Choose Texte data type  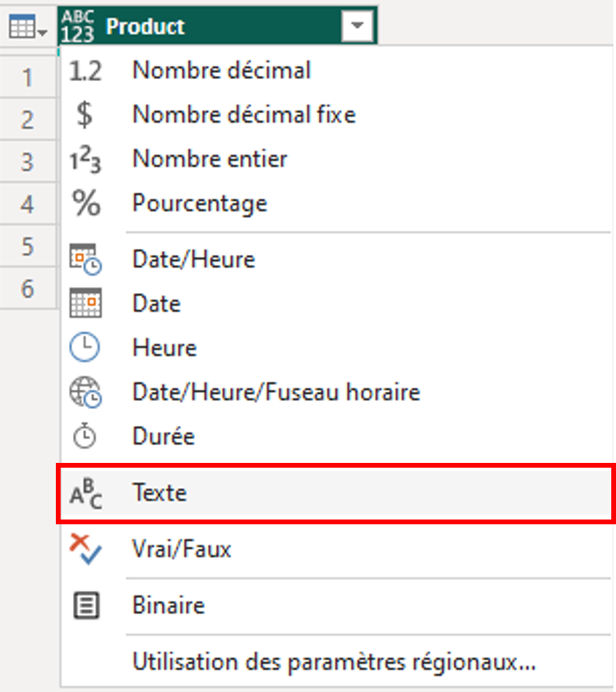click(160, 493)
